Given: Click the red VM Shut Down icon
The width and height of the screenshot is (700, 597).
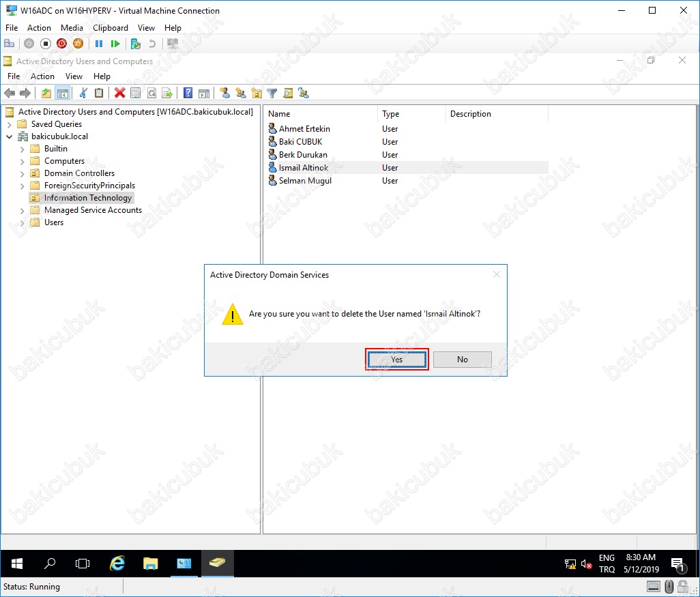Looking at the screenshot, I should (x=61, y=44).
